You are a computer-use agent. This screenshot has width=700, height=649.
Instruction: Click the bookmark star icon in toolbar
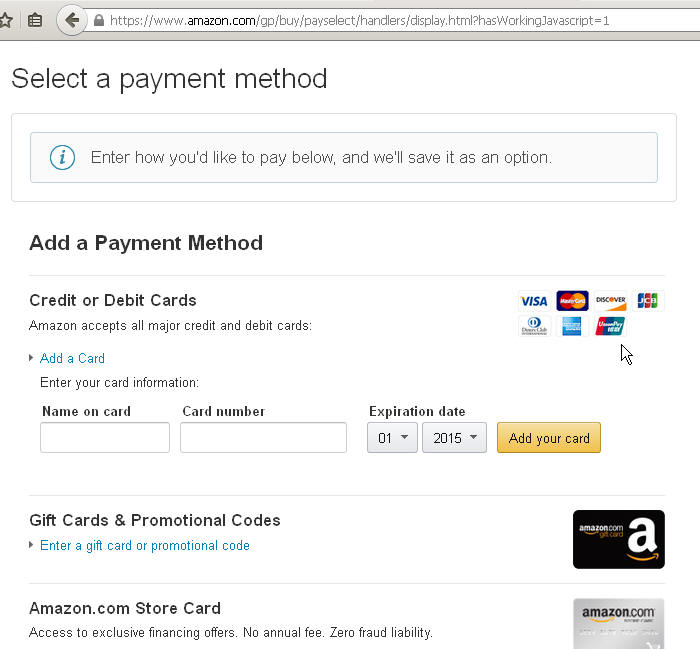(5, 20)
